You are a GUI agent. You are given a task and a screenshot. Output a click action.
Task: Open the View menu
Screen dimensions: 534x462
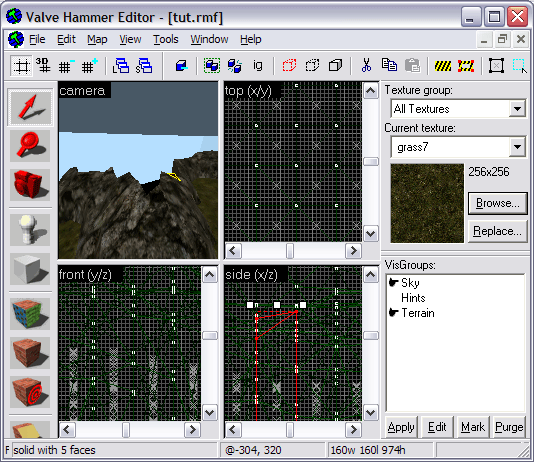click(130, 39)
